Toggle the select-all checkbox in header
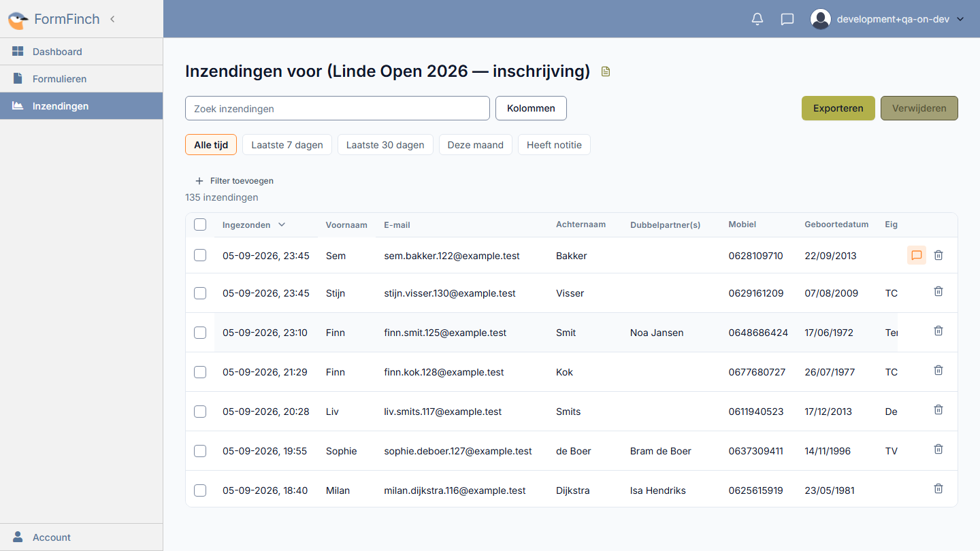The height and width of the screenshot is (551, 980). pos(200,224)
